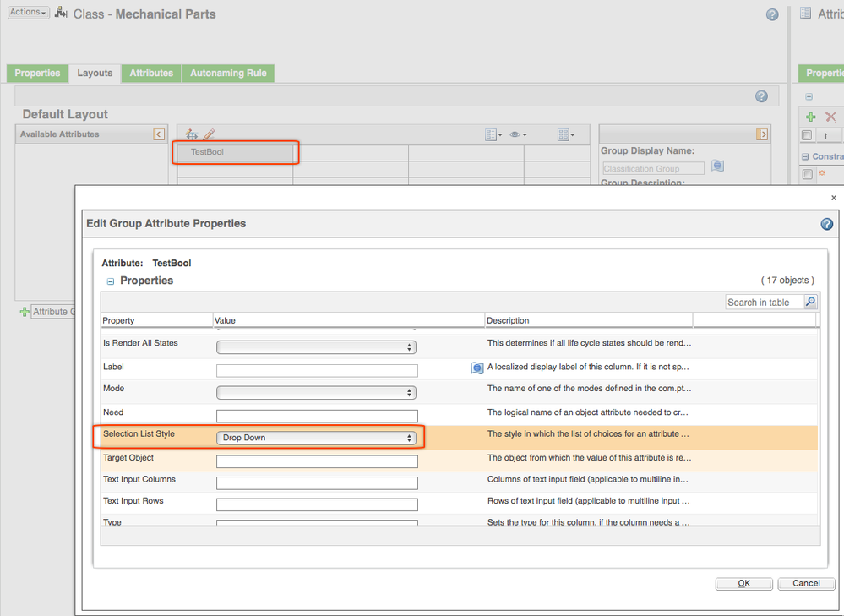This screenshot has height=616, width=844.
Task: Open the Mode dropdown
Action: click(x=316, y=393)
